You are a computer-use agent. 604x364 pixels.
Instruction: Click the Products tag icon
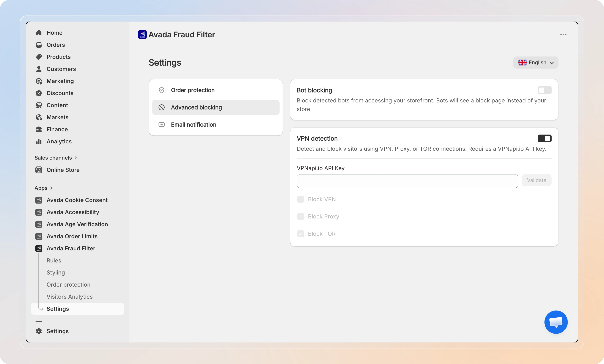pyautogui.click(x=39, y=57)
